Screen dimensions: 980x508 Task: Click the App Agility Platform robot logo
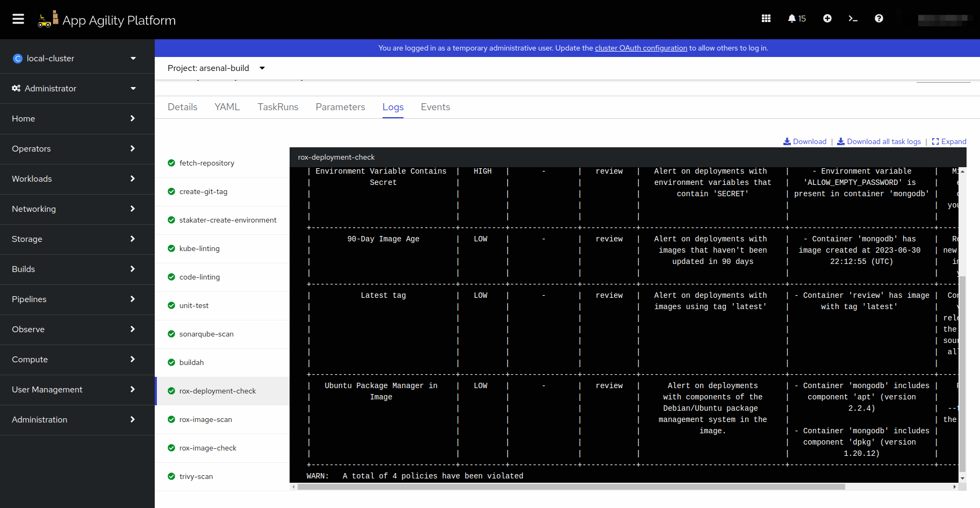pyautogui.click(x=47, y=18)
